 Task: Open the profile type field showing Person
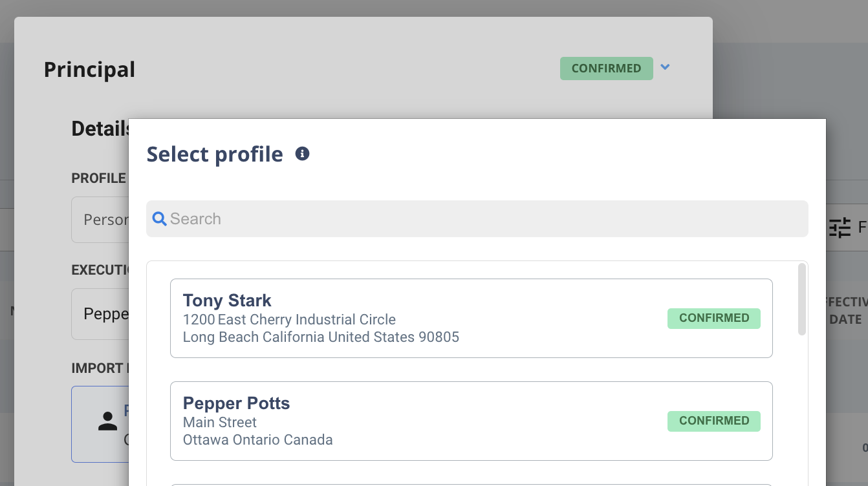click(100, 220)
